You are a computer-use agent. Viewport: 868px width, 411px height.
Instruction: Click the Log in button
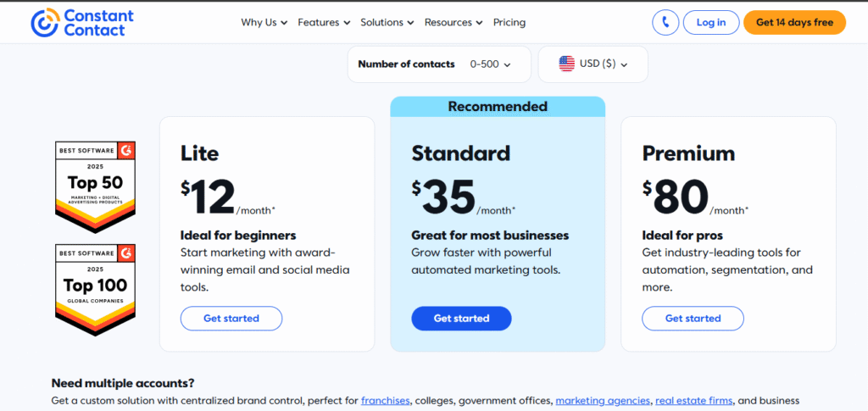pyautogui.click(x=710, y=23)
